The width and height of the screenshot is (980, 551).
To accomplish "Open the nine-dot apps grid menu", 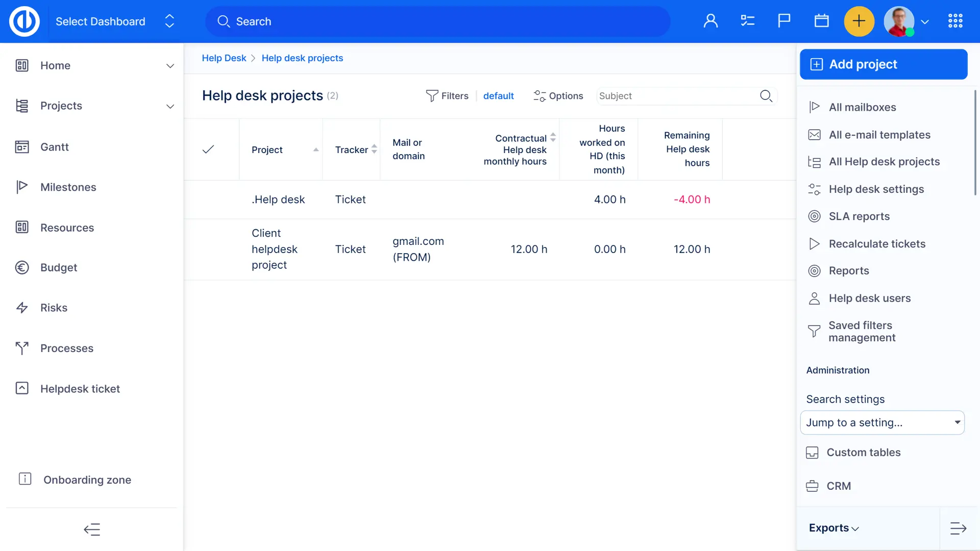I will click(955, 21).
